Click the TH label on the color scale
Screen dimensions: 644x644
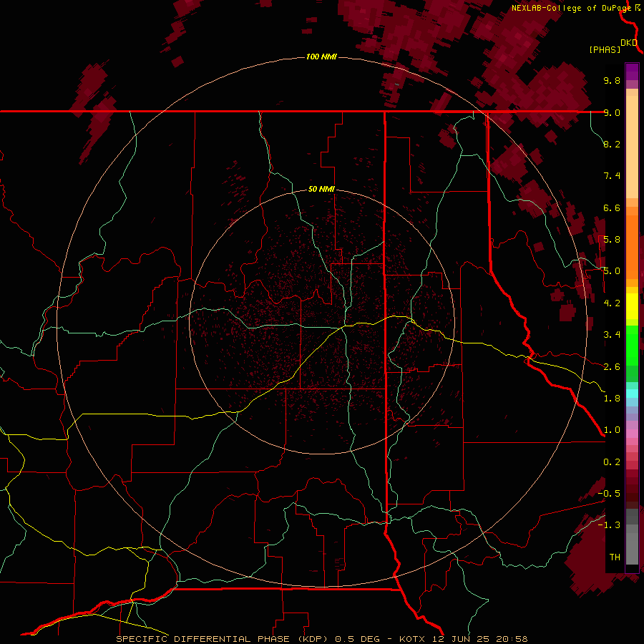[615, 557]
